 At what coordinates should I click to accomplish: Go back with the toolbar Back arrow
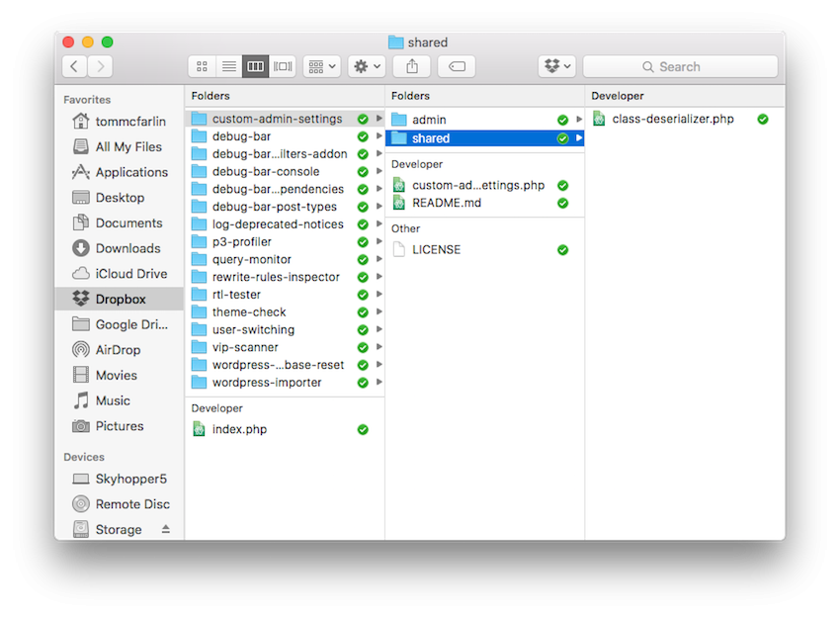tap(74, 66)
